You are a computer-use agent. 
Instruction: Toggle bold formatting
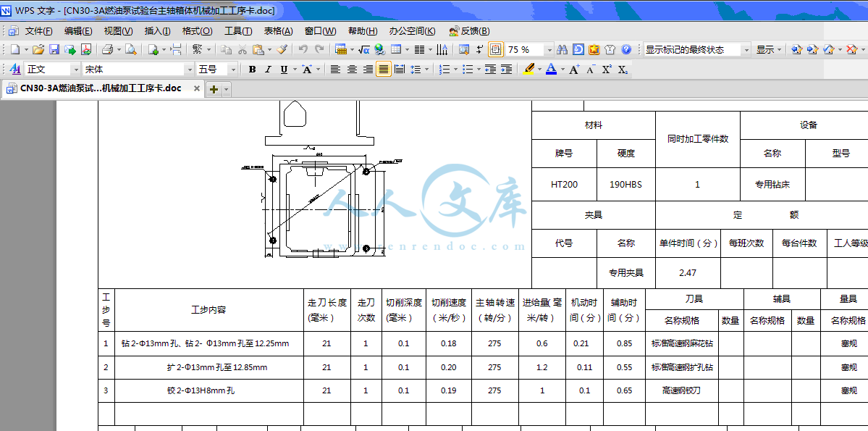[x=253, y=70]
